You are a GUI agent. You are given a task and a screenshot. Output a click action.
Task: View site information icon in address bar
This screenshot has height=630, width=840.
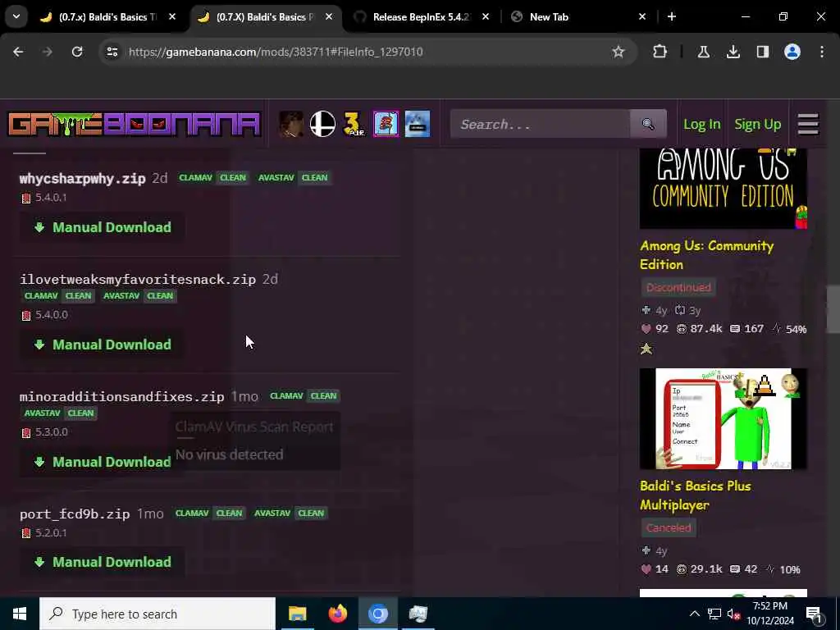point(112,52)
